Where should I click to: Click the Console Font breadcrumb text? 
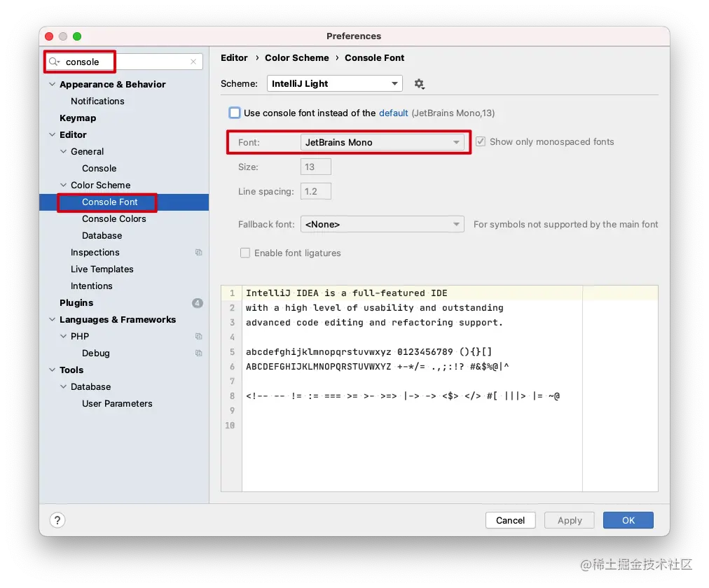click(374, 58)
